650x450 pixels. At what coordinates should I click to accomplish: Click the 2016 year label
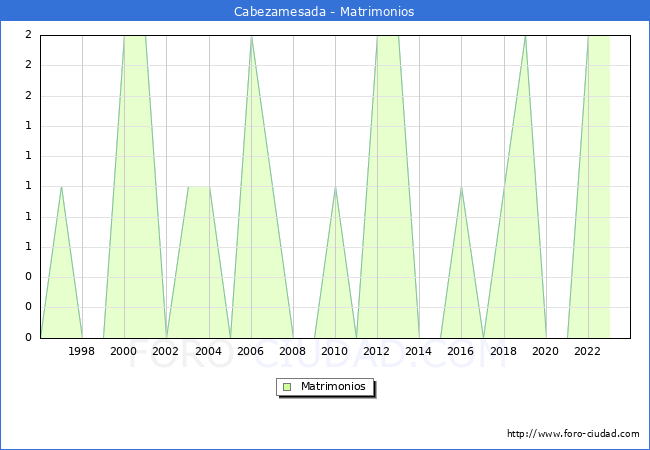point(461,351)
